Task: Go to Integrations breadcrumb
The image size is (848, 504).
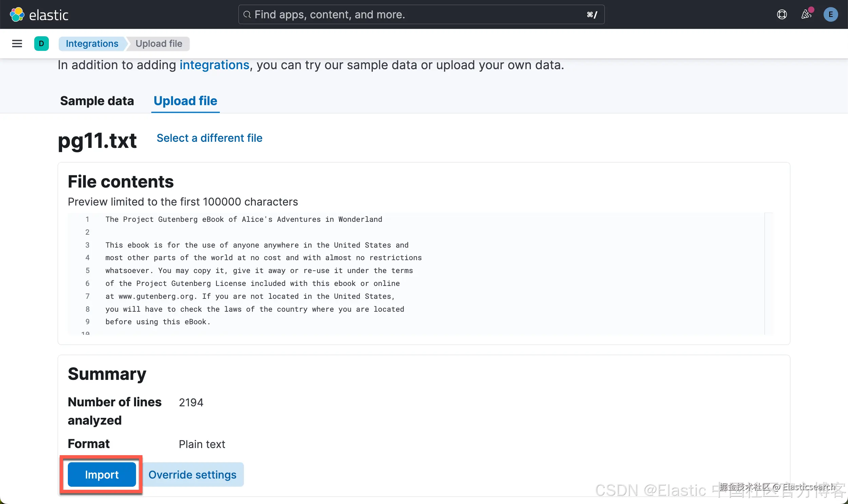Action: (x=92, y=44)
